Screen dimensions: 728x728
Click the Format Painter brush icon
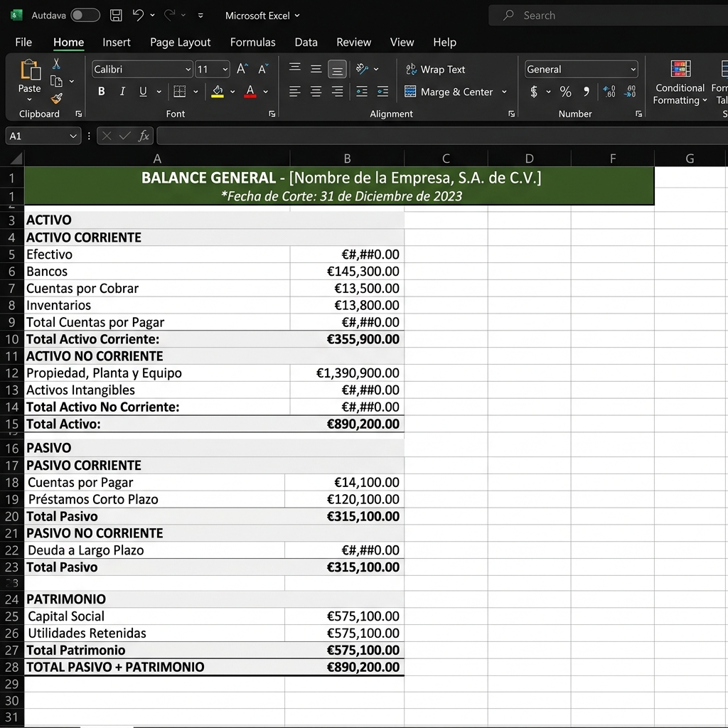pyautogui.click(x=56, y=98)
